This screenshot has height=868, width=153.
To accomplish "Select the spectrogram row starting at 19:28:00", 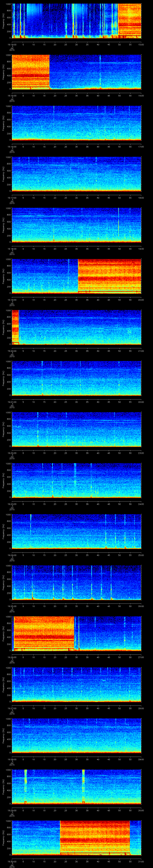I will pos(77,736).
